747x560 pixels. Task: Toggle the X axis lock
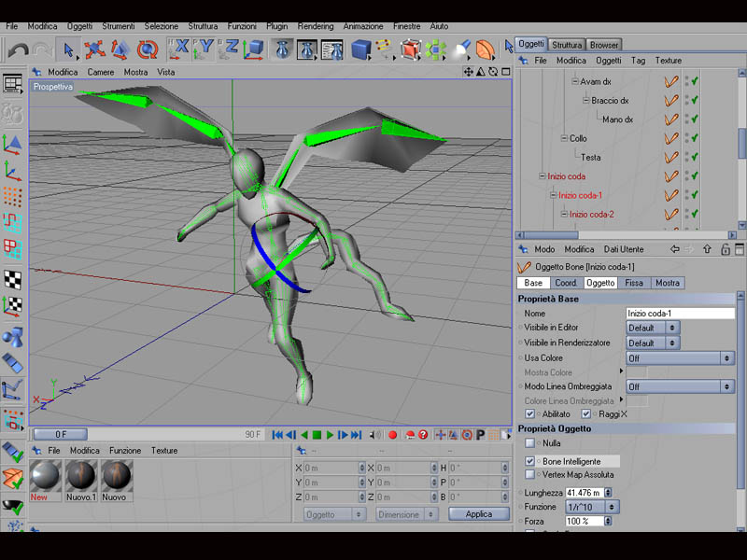coord(180,49)
